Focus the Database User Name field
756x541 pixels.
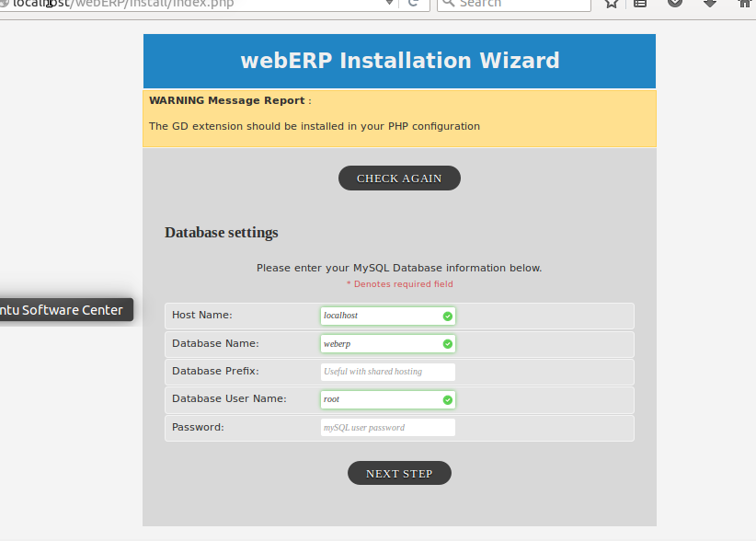click(387, 399)
